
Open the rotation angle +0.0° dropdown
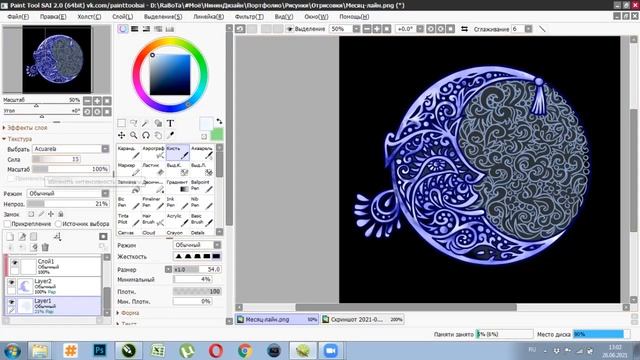click(x=420, y=29)
